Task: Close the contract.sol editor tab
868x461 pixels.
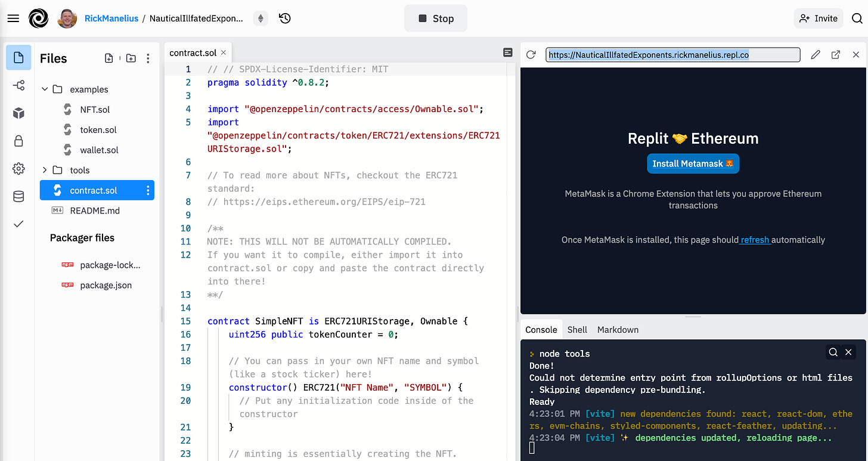Action: pos(223,52)
